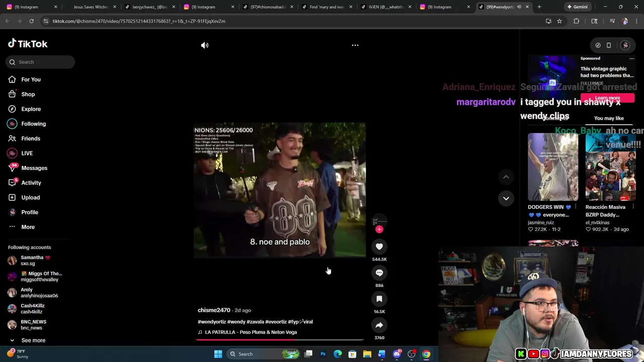The image size is (644, 362).
Task: Select the You may like tab
Action: point(609,118)
